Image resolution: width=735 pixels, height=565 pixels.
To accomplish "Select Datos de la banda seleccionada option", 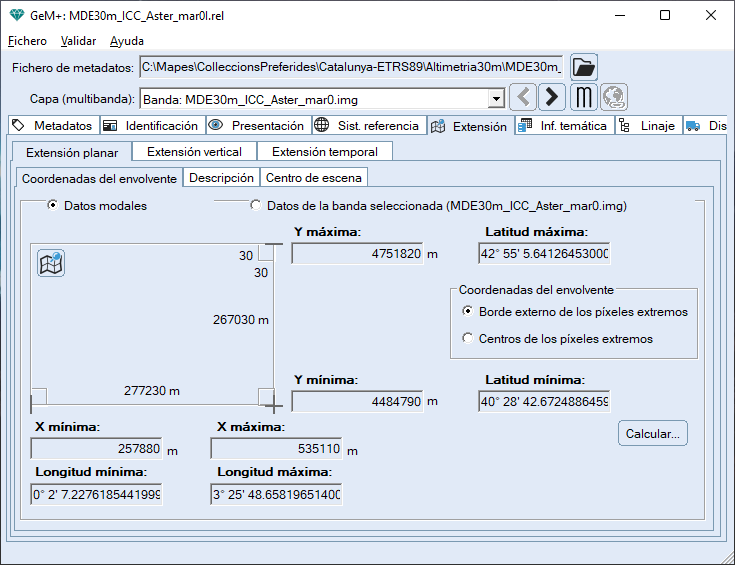I will pos(255,206).
